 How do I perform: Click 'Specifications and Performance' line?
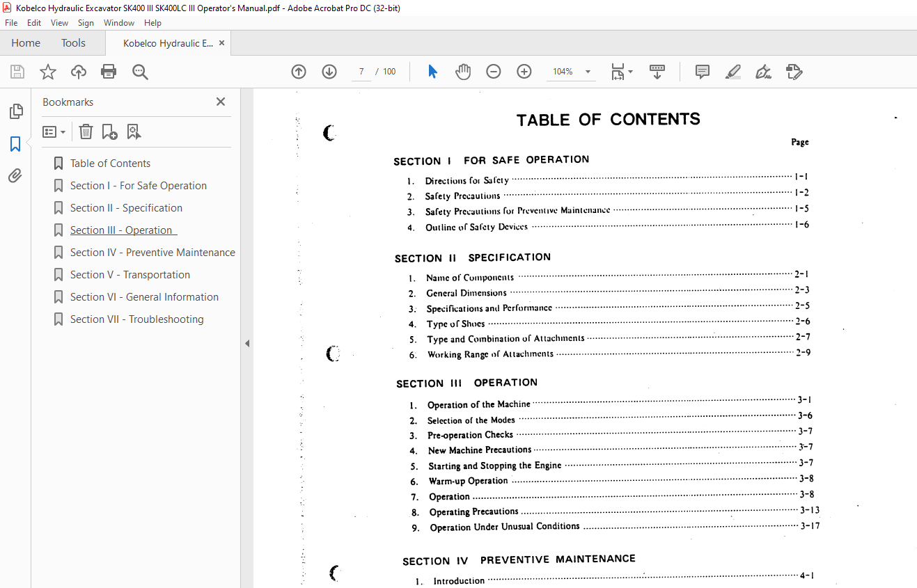click(489, 308)
